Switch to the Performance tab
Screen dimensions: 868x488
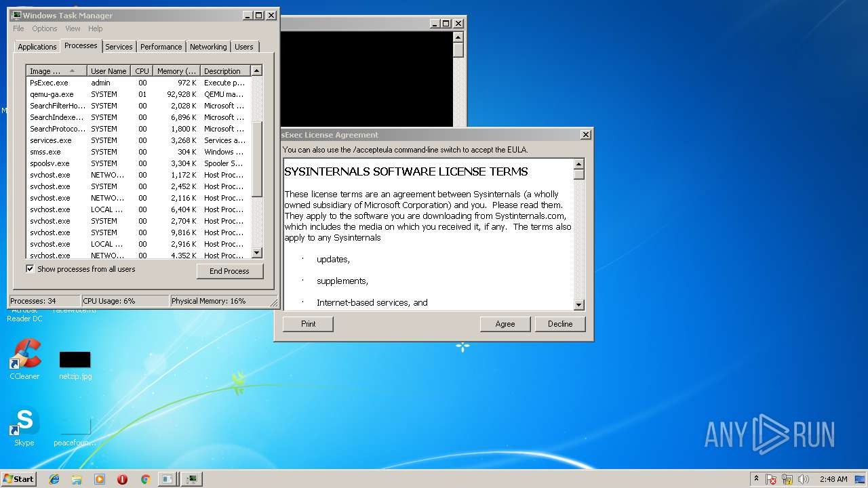coord(161,47)
